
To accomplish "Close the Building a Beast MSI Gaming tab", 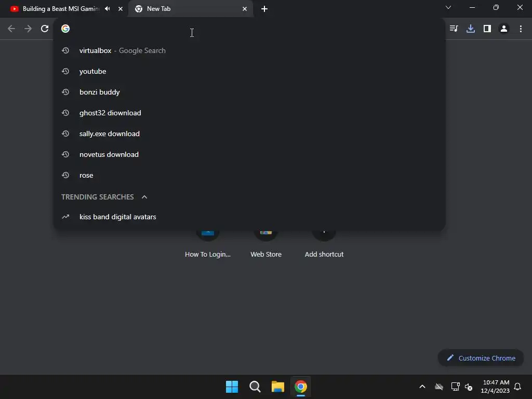I will coord(121,9).
